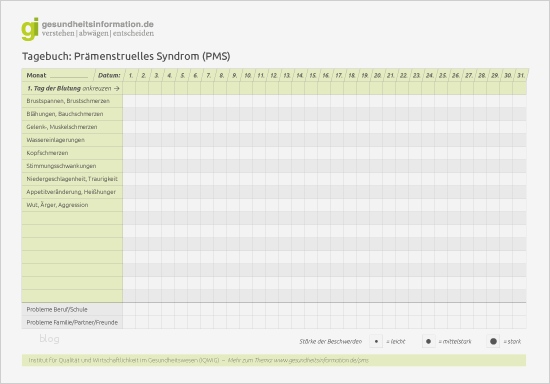Click the Kopfschmerzen row label

47,153
